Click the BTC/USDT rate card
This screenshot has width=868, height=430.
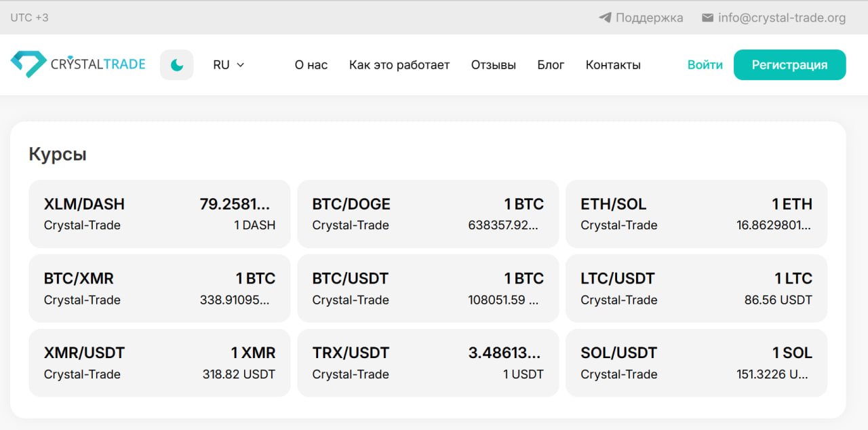(x=428, y=288)
